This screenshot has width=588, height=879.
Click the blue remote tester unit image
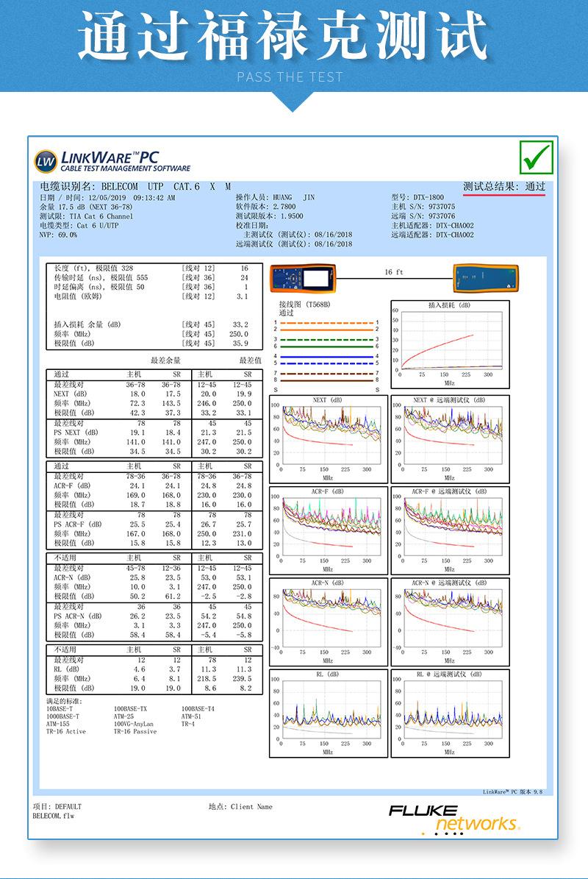(x=485, y=279)
